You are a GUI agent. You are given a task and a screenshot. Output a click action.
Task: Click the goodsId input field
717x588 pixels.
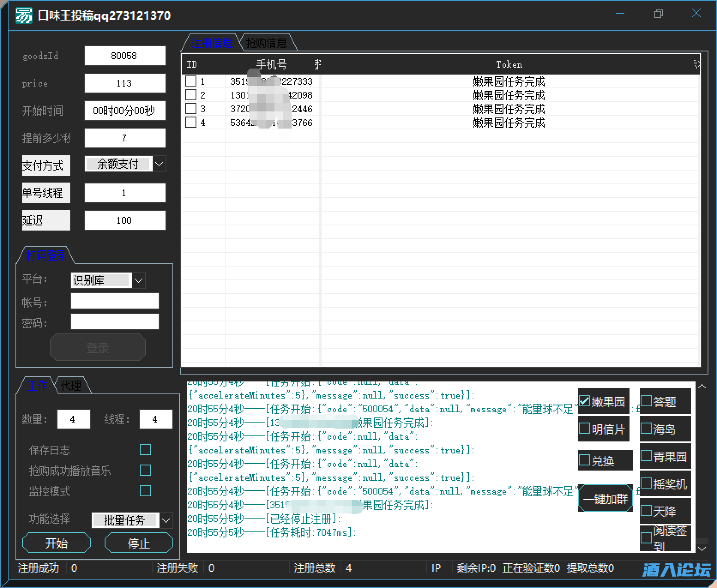(125, 56)
